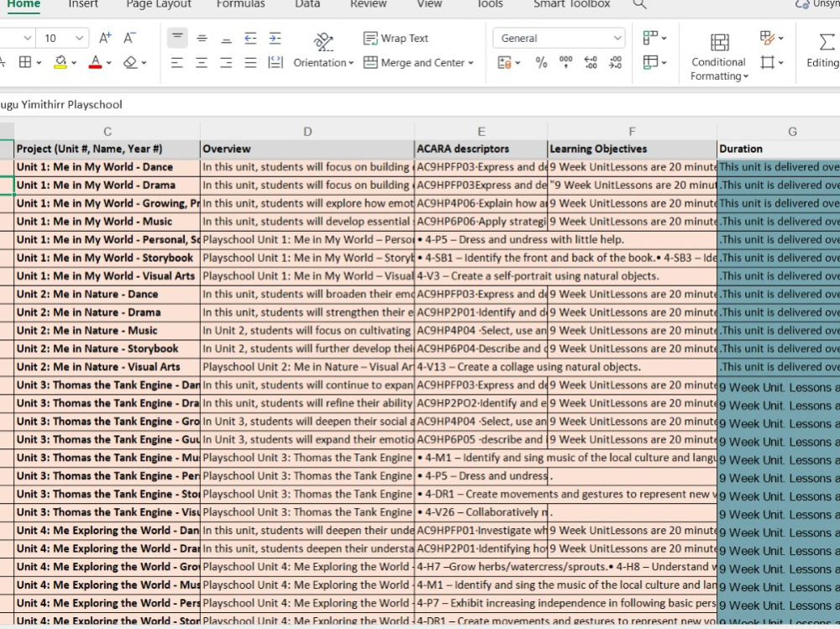The width and height of the screenshot is (840, 629).
Task: Select the 'Duration' header cell
Action: [x=779, y=149]
